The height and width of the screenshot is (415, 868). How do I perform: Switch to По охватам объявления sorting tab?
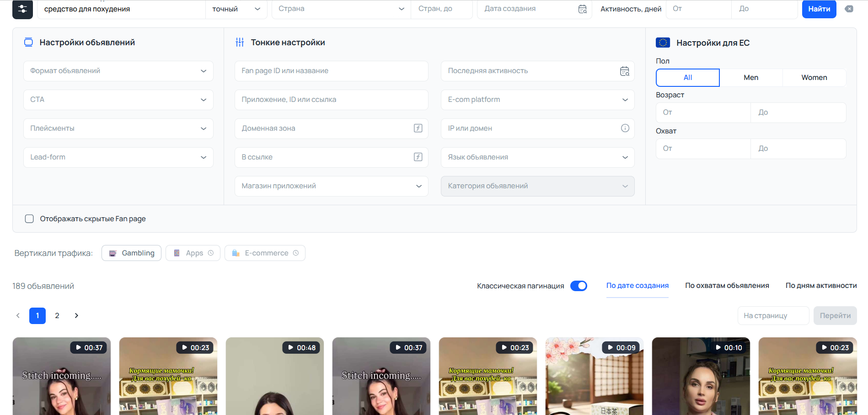[727, 285]
